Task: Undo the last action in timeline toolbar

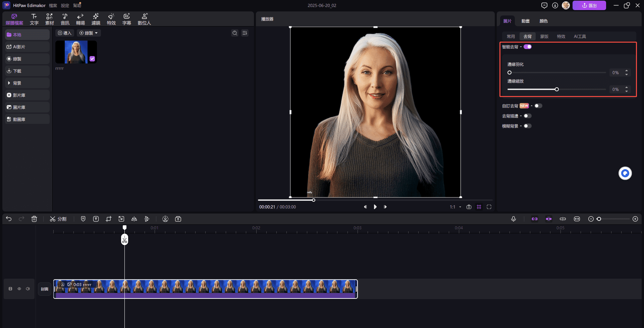Action: click(9, 219)
